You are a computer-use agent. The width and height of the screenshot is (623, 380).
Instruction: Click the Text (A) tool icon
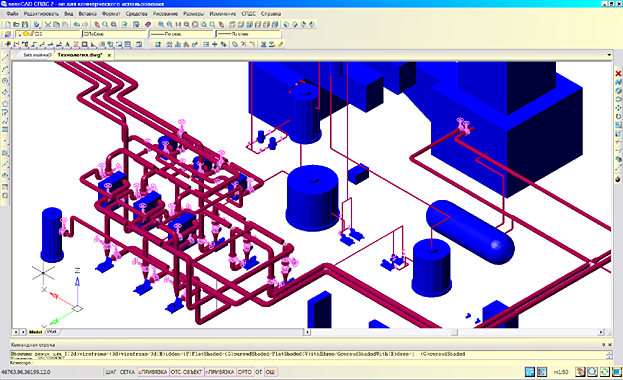(68, 45)
